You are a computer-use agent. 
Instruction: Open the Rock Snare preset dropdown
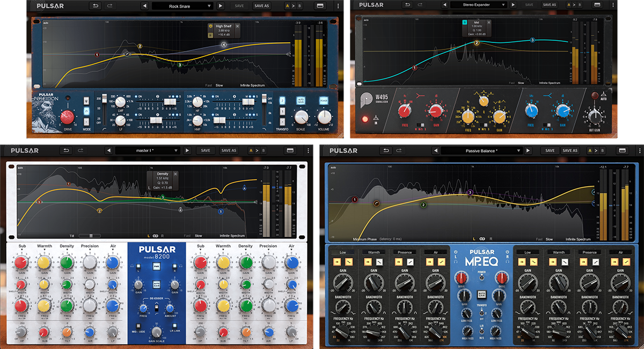click(183, 6)
